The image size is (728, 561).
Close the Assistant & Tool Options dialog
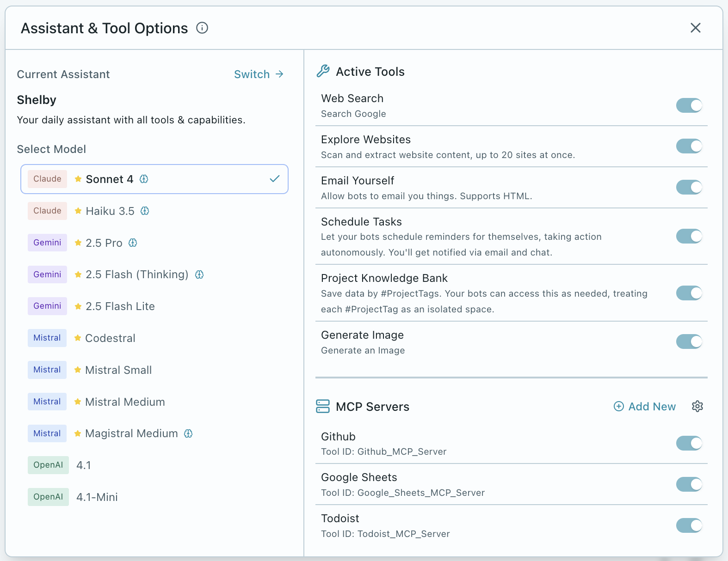[x=695, y=28]
